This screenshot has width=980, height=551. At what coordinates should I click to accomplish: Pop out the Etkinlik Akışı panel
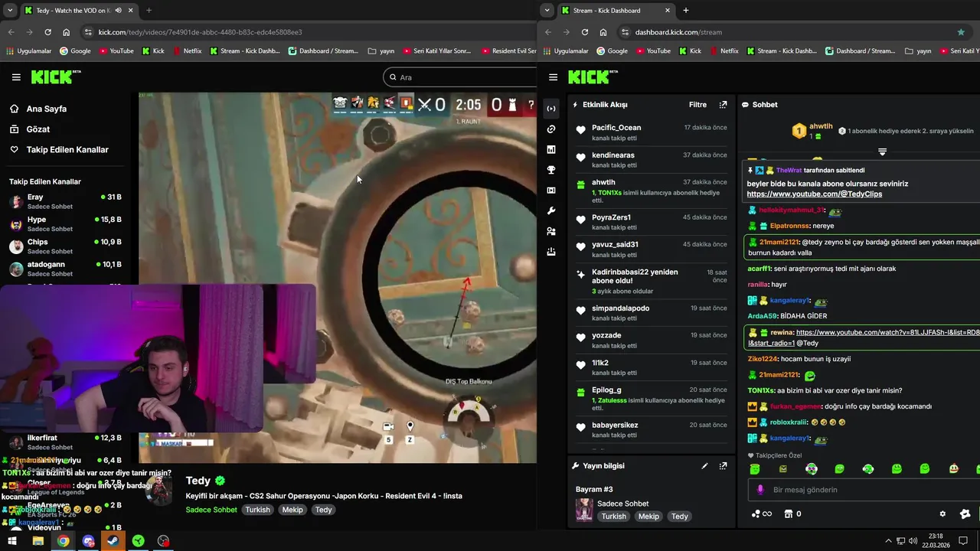coord(723,105)
